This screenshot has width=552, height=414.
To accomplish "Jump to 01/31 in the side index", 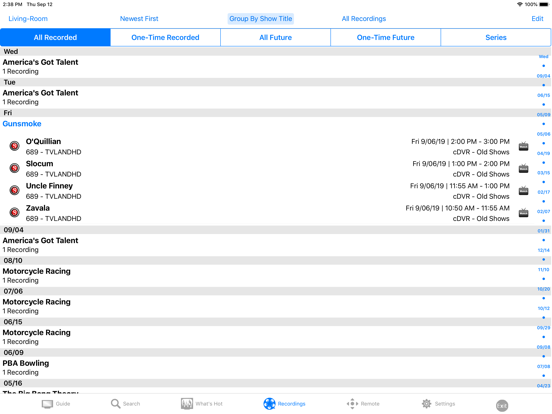I will click(x=543, y=231).
